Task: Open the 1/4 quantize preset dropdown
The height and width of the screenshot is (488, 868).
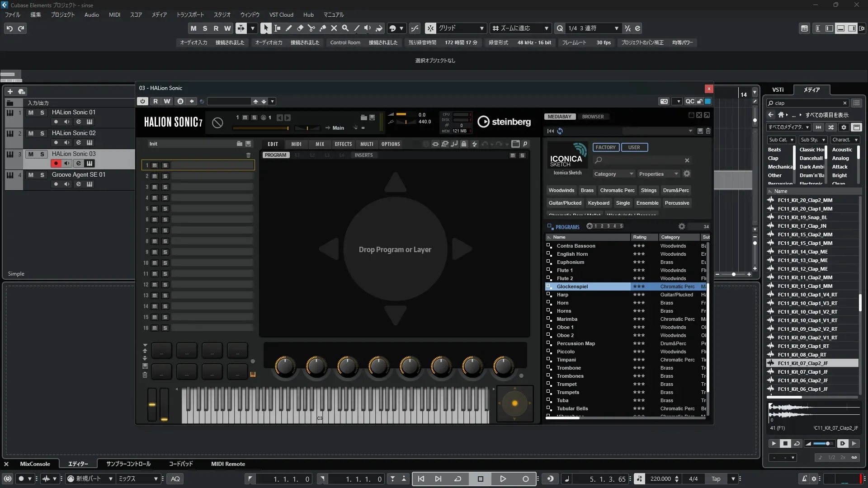Action: 616,28
